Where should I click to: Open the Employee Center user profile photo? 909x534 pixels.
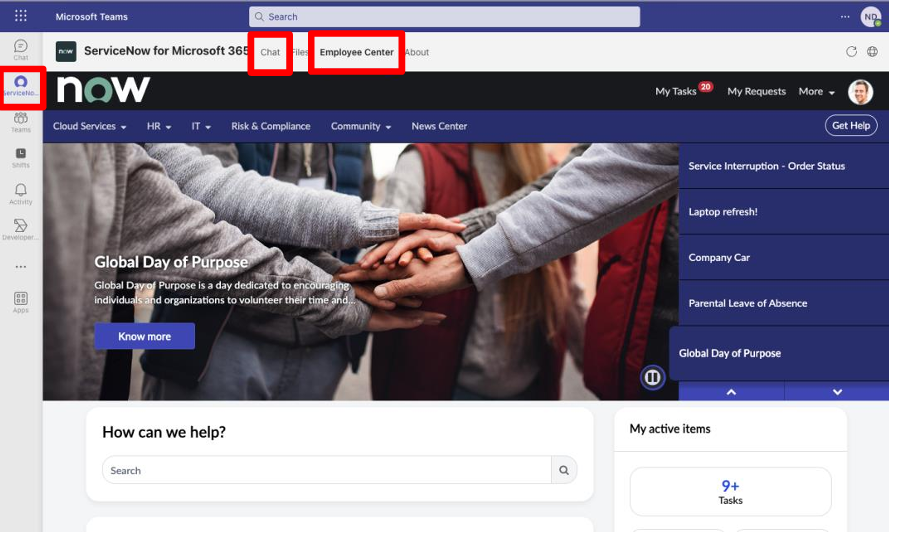(860, 92)
